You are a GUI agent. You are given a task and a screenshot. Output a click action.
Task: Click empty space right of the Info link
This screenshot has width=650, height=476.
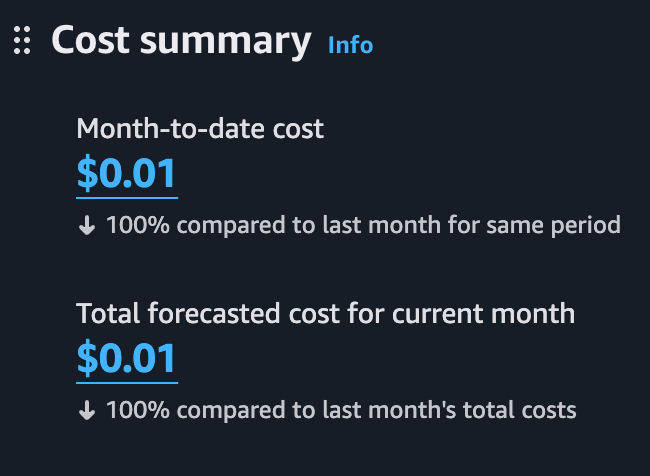click(500, 44)
